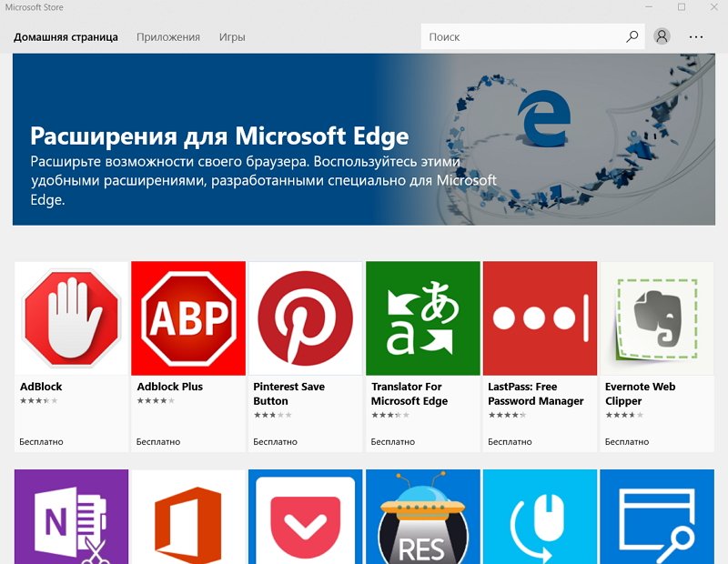
Task: Open the user account profile icon
Action: pos(662,36)
